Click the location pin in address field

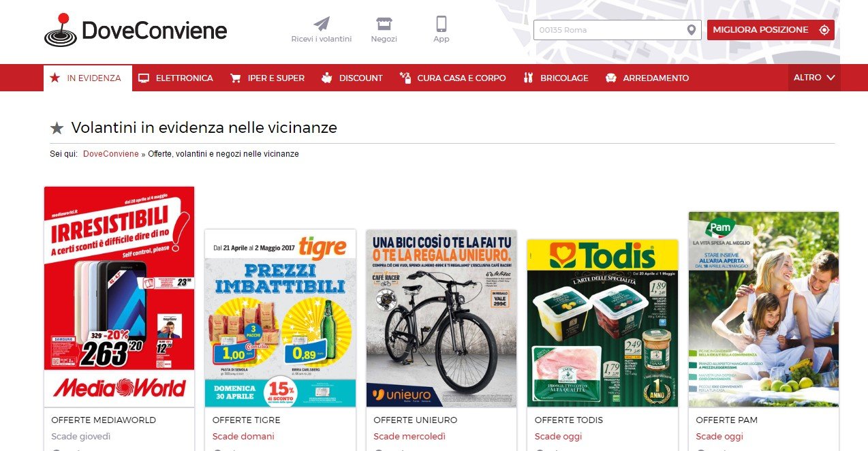click(x=692, y=30)
